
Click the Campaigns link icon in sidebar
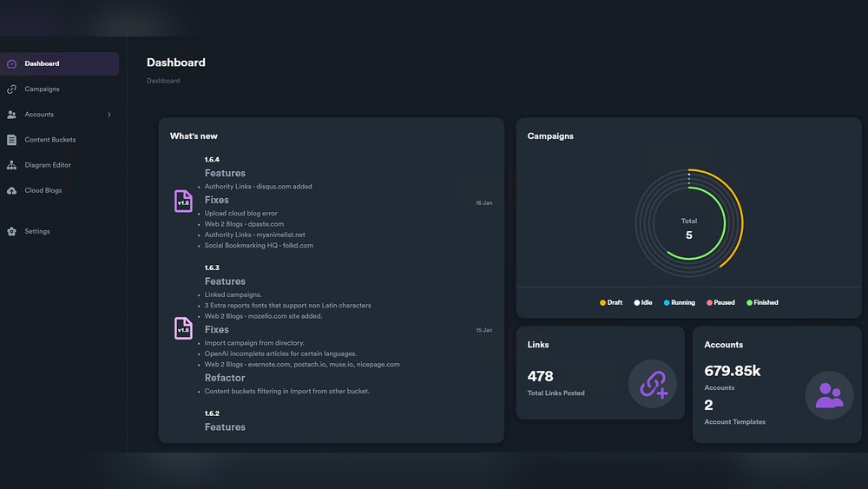click(11, 89)
